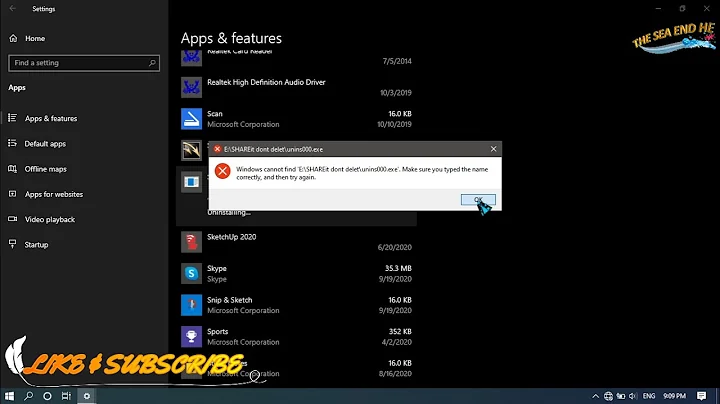
Task: Open the Windows Start menu
Action: [9, 396]
